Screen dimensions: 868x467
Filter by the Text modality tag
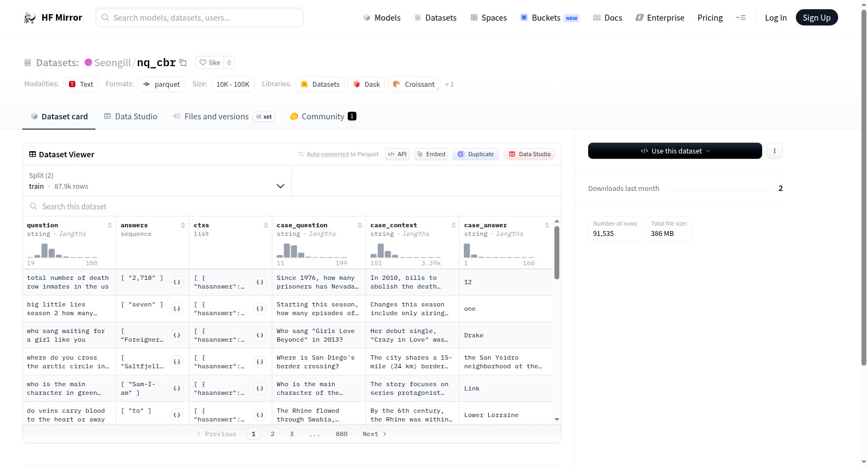[81, 84]
